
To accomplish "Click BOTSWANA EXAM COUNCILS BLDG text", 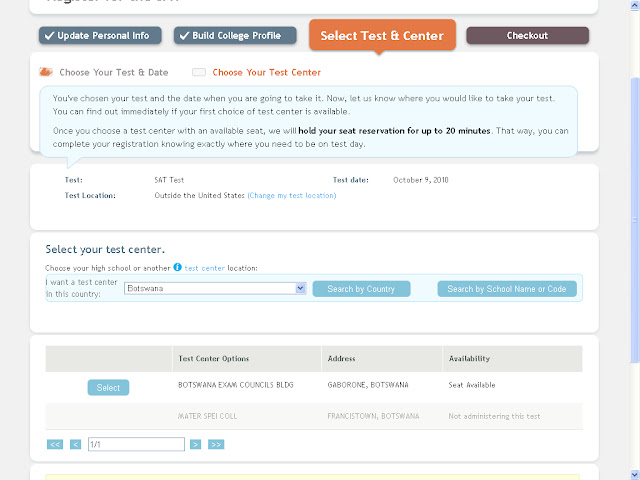I will [236, 385].
